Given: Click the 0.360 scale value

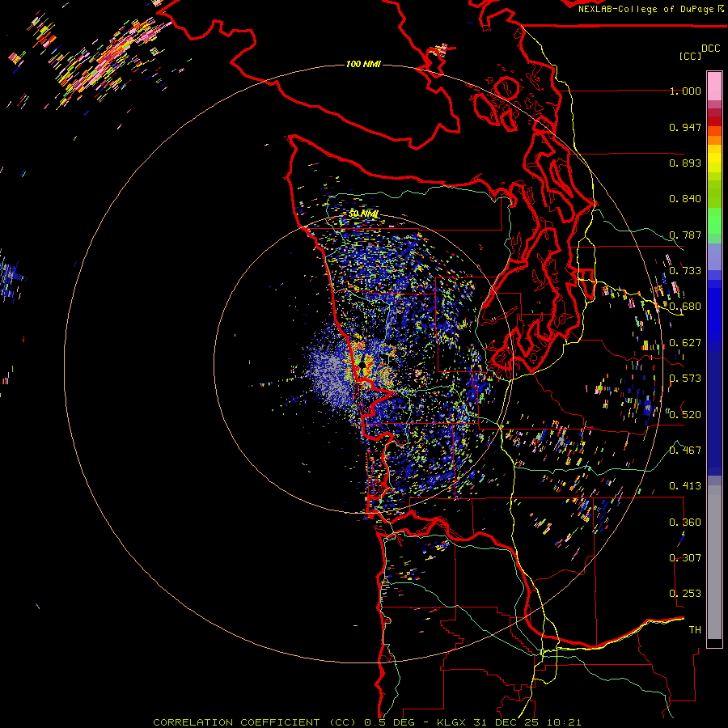Looking at the screenshot, I should [x=685, y=523].
